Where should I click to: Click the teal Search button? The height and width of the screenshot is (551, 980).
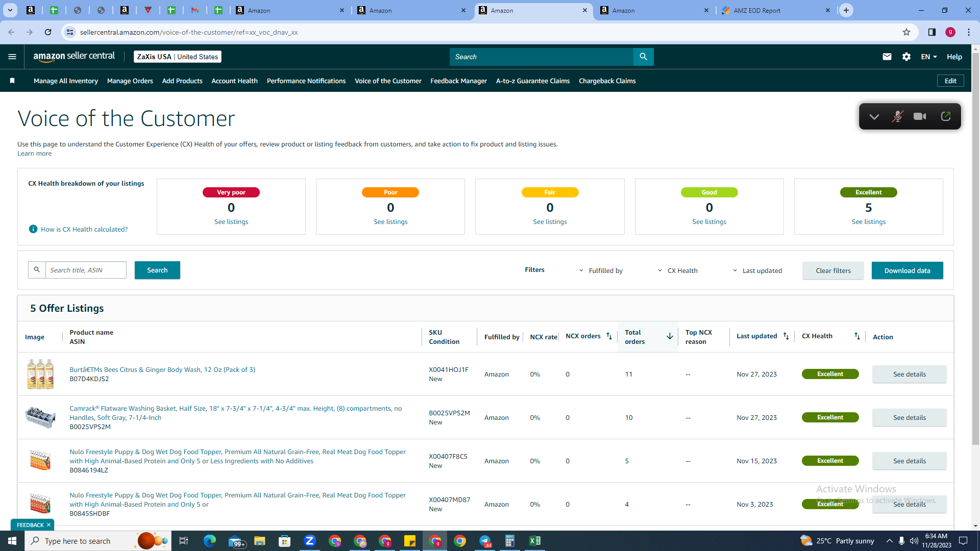pyautogui.click(x=157, y=270)
